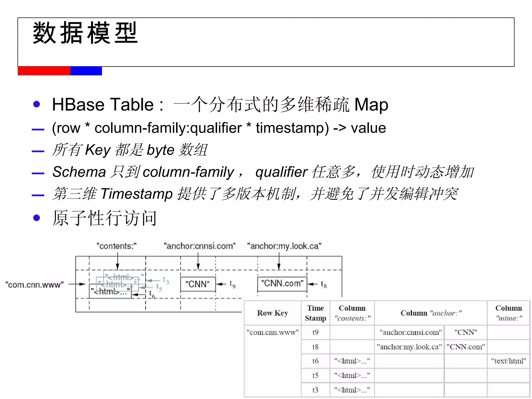
Task: Click the row * column-family:qualifier formula line
Action: (219, 128)
